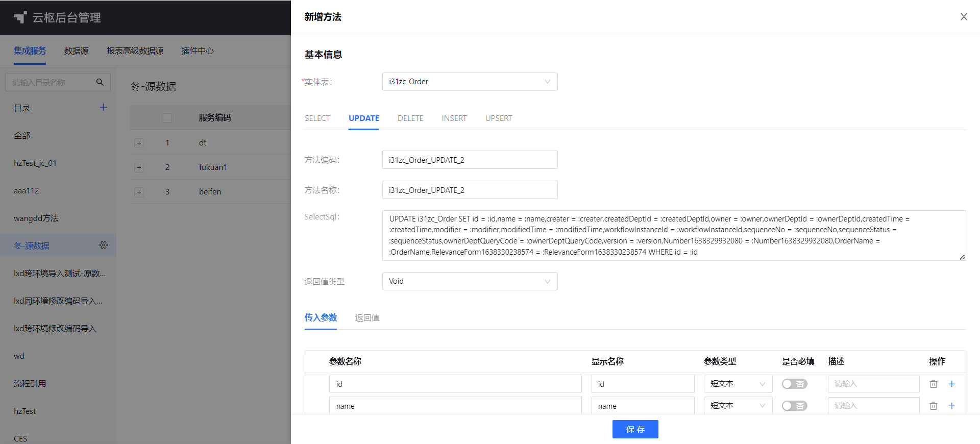Screen dimensions: 980x444
Task: Toggle the 是否必填 switch for the name parameter
Action: (x=795, y=406)
